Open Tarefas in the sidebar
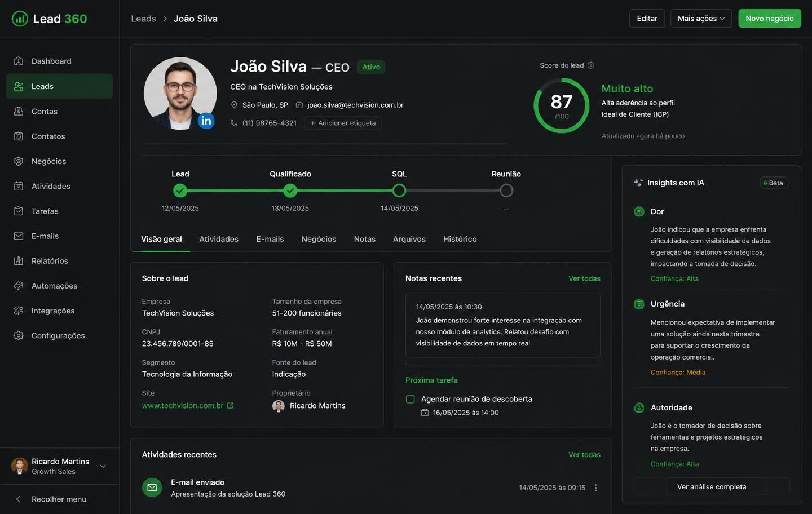The image size is (812, 514). [x=59, y=211]
